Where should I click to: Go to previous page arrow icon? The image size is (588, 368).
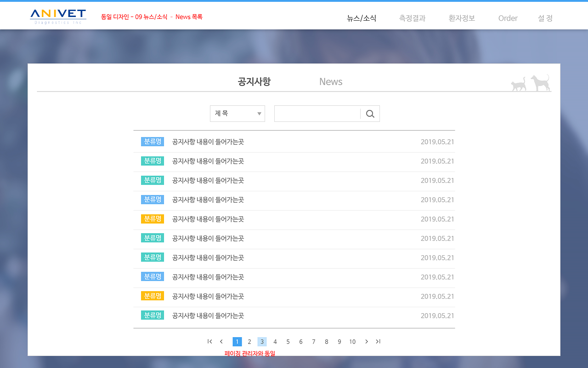click(221, 341)
